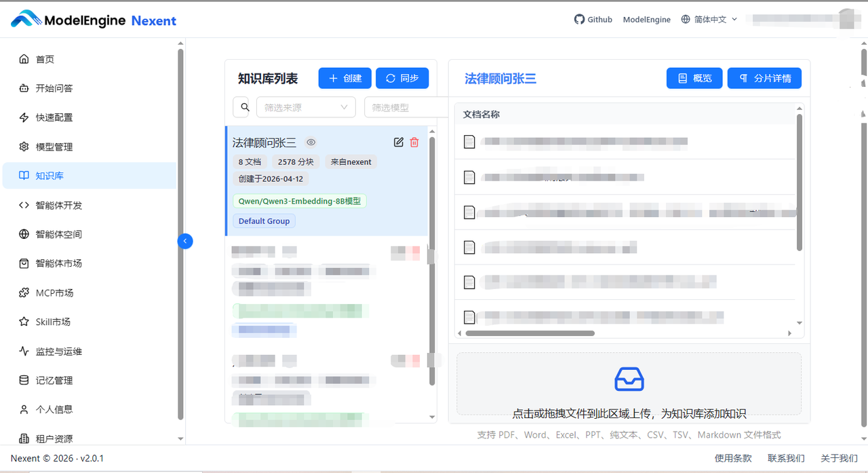Image resolution: width=868 pixels, height=473 pixels.
Task: Click the 同步 button to sync
Action: pos(402,77)
